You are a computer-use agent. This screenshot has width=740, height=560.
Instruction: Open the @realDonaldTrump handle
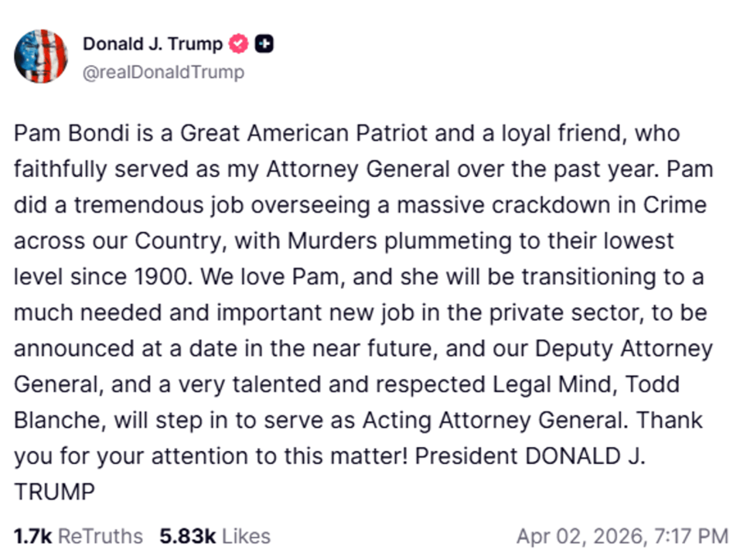(x=163, y=72)
